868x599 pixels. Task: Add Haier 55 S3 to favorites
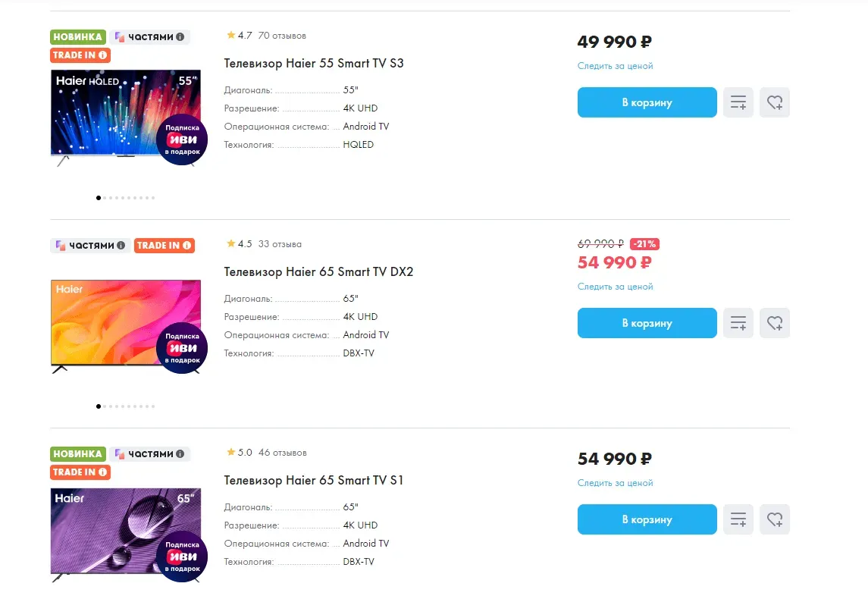point(774,102)
